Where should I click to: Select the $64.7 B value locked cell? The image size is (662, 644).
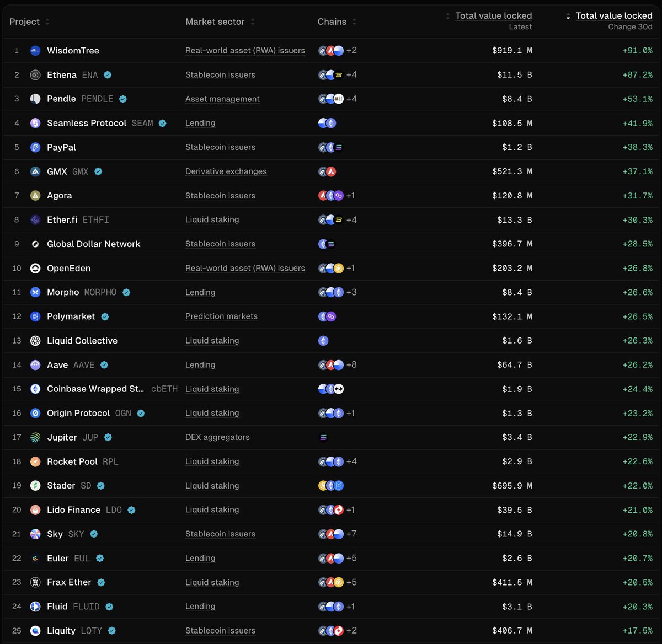pyautogui.click(x=515, y=364)
